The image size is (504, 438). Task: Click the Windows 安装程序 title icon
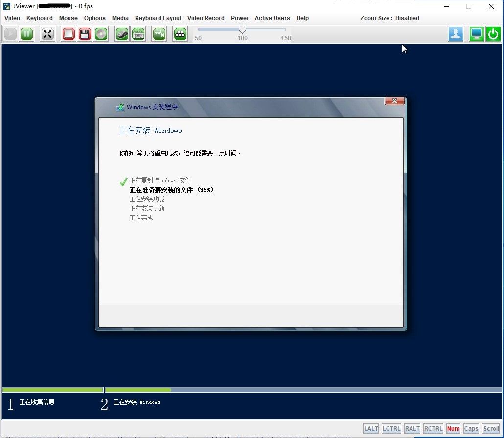coord(120,107)
